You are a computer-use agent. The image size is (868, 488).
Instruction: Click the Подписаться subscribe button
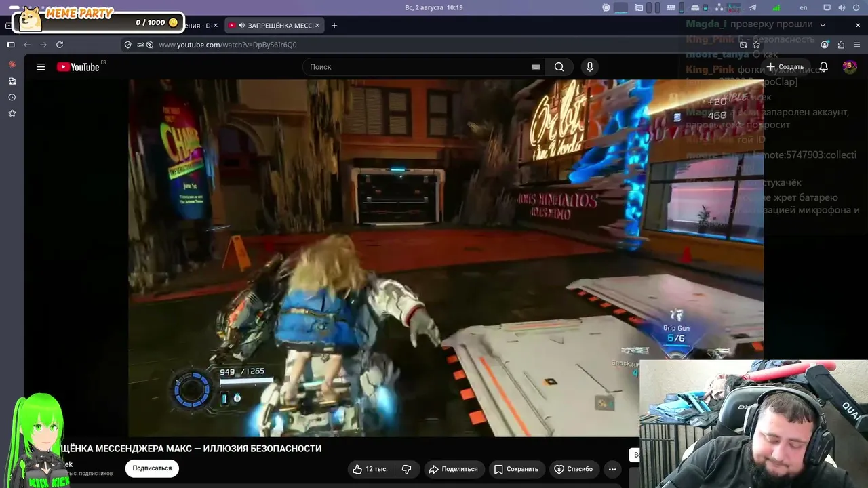pyautogui.click(x=152, y=468)
